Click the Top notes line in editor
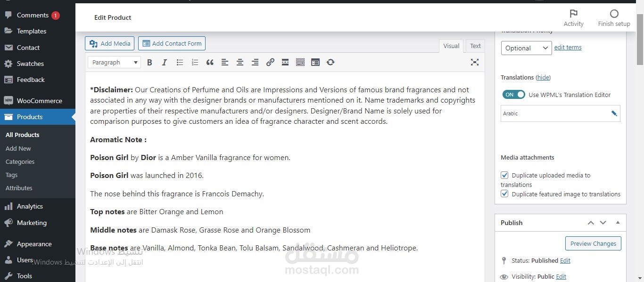 click(x=157, y=212)
